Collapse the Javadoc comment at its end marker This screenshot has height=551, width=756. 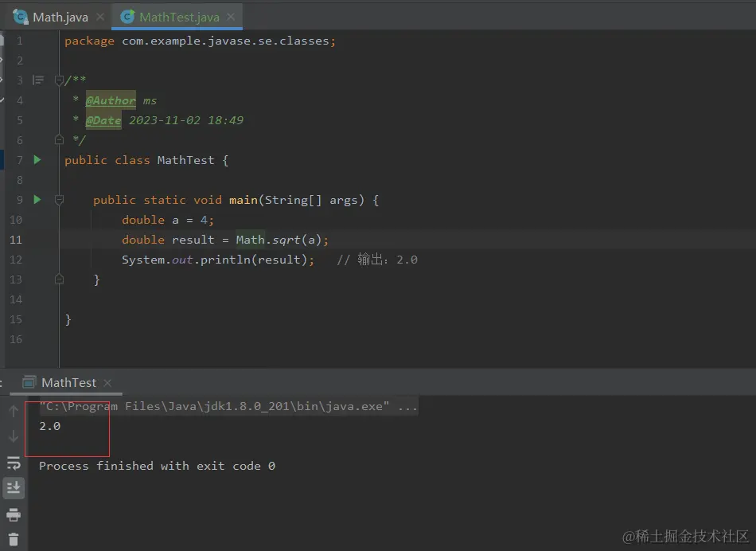(x=60, y=140)
